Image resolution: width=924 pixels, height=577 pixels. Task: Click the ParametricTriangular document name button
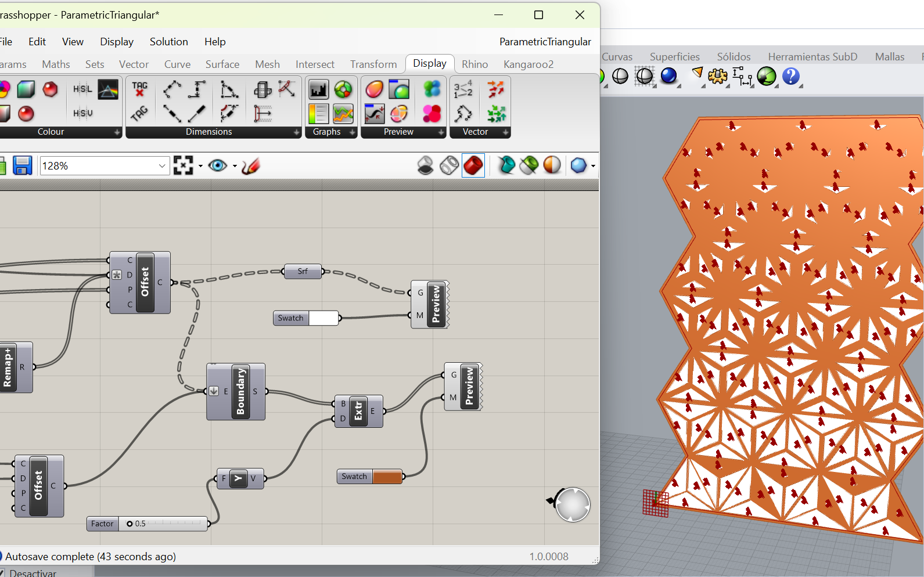(545, 42)
